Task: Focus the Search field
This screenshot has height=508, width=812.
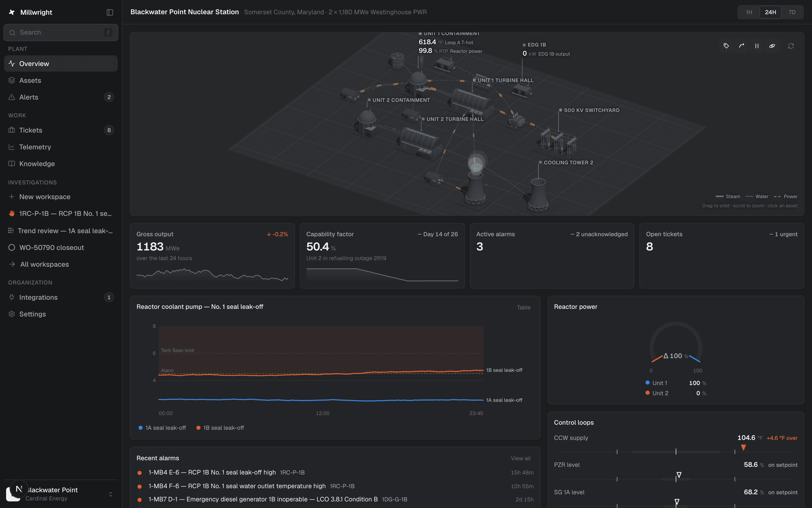Action: point(61,32)
